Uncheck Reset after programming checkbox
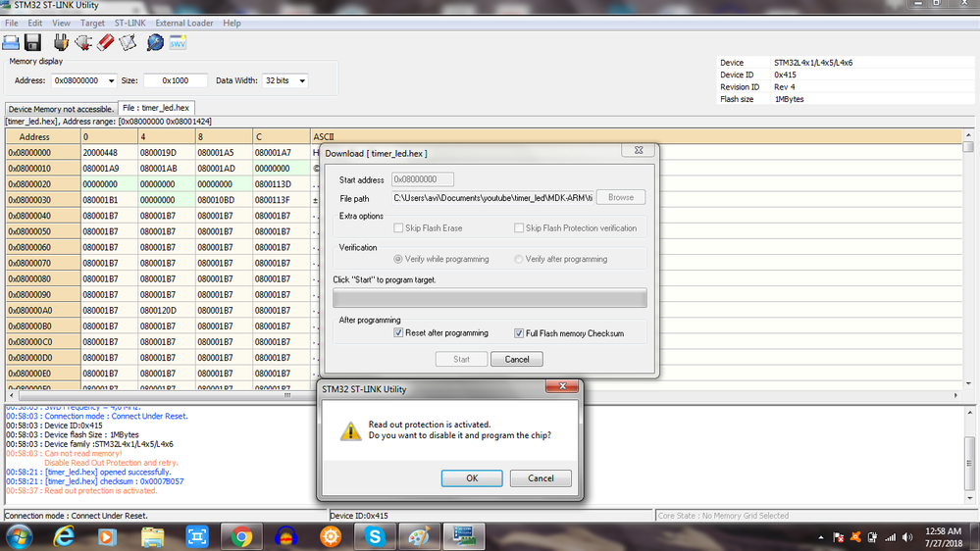Viewport: 980px width, 551px height. tap(398, 333)
